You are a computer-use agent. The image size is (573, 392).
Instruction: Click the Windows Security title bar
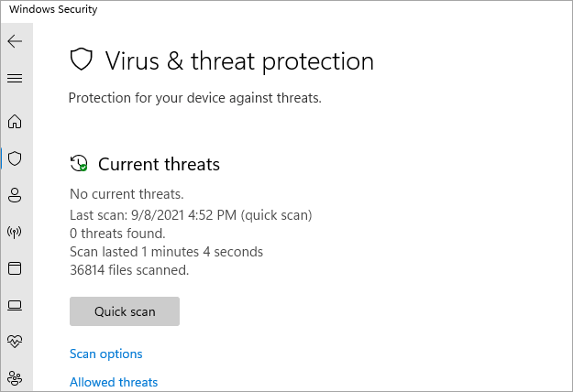click(54, 9)
